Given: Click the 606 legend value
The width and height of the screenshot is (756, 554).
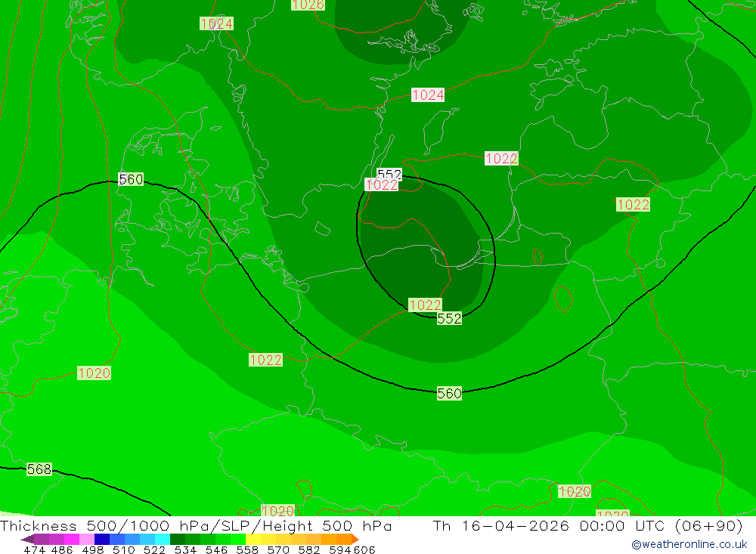Looking at the screenshot, I should pos(364,549).
